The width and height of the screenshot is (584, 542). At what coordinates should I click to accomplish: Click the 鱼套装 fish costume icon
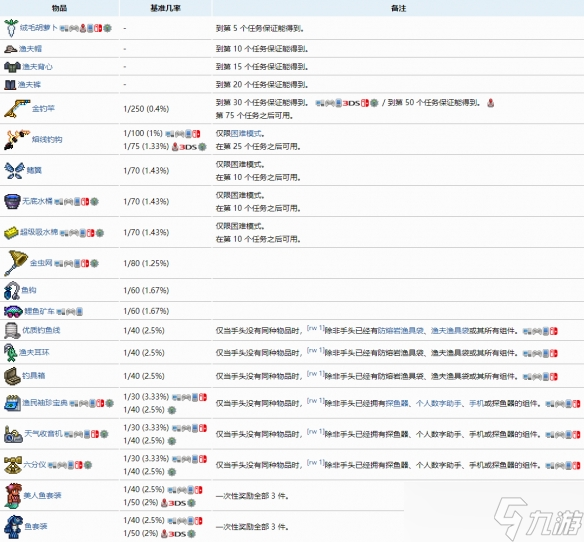coord(13,527)
